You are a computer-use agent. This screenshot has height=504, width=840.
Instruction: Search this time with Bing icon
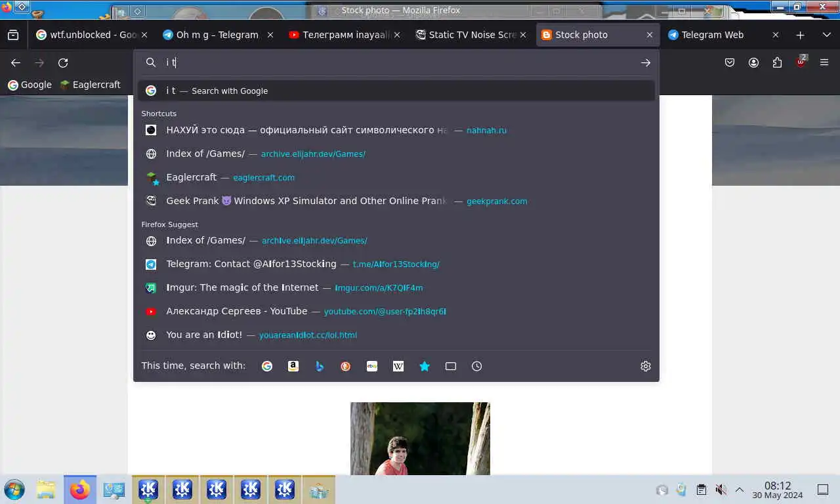(x=320, y=366)
